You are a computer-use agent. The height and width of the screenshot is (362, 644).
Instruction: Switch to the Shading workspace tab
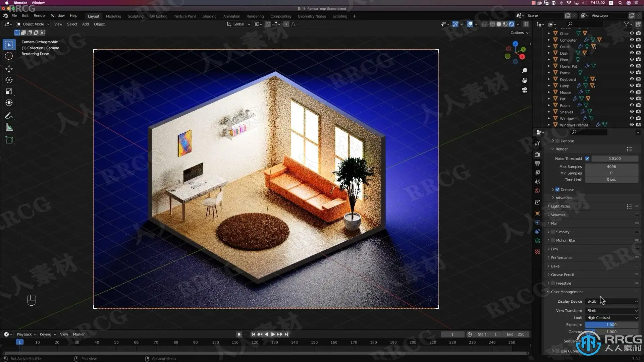209,16
